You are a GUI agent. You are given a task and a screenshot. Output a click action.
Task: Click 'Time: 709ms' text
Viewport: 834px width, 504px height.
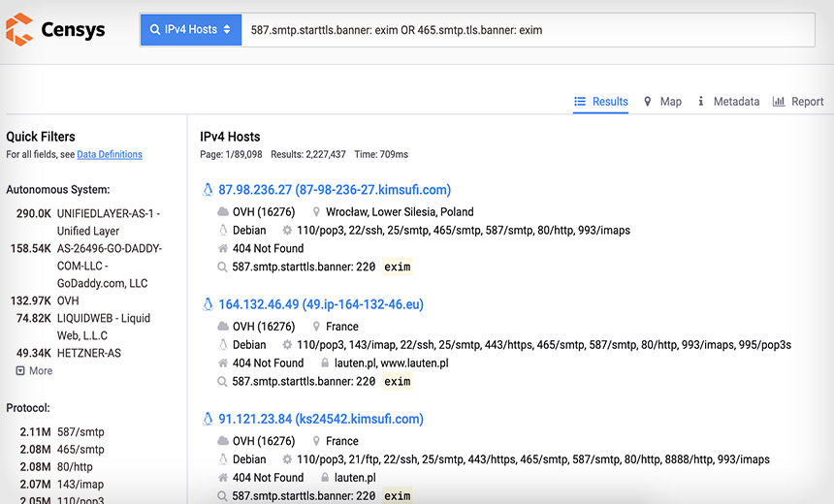click(381, 155)
